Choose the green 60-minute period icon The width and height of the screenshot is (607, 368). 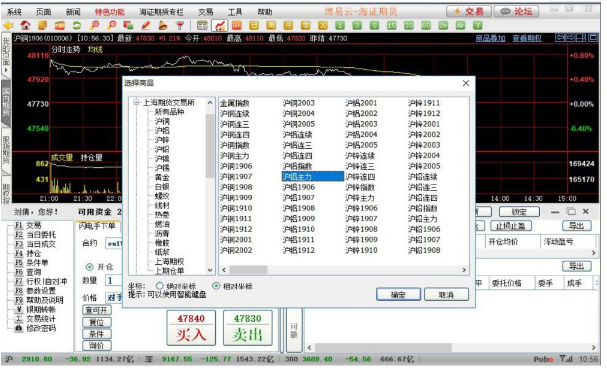coord(426,26)
